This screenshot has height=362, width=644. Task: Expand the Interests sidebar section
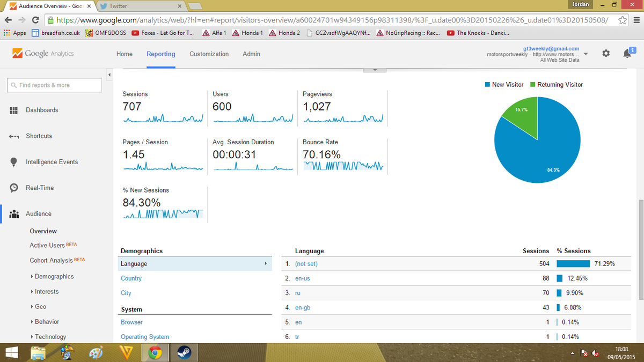[45, 292]
